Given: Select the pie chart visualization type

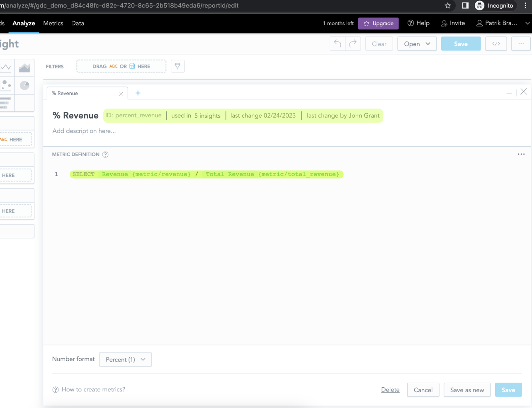Looking at the screenshot, I should (24, 85).
